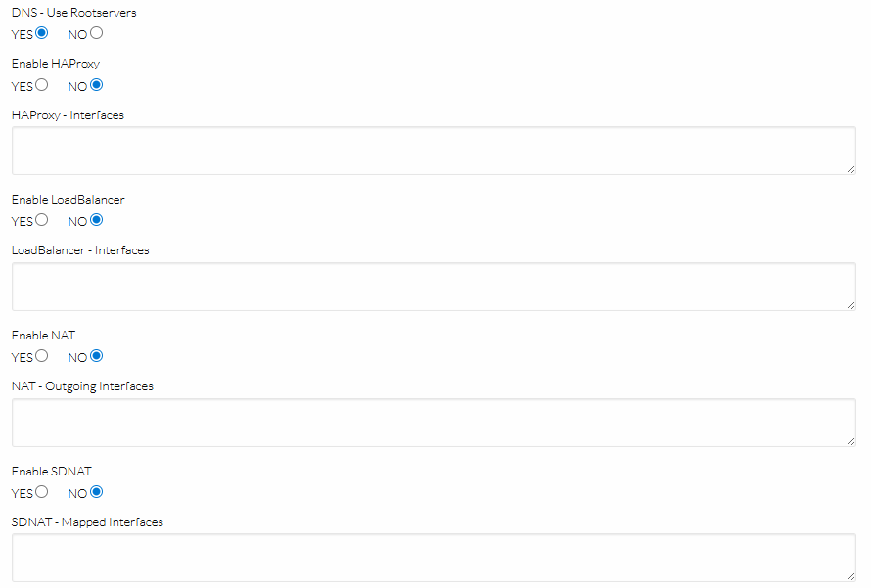Click the "DNS - Use Rootservers" label
This screenshot has width=871, height=588.
pyautogui.click(x=74, y=13)
